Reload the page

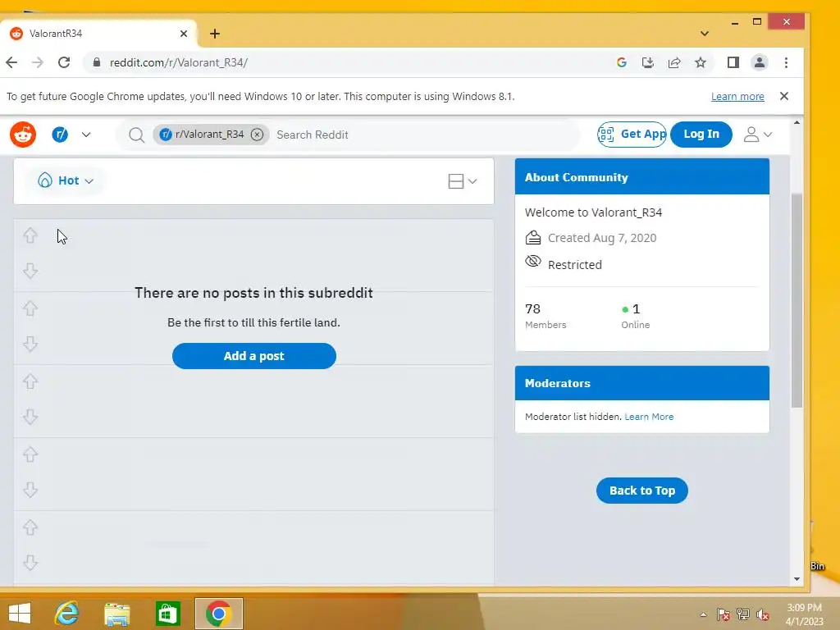click(64, 62)
